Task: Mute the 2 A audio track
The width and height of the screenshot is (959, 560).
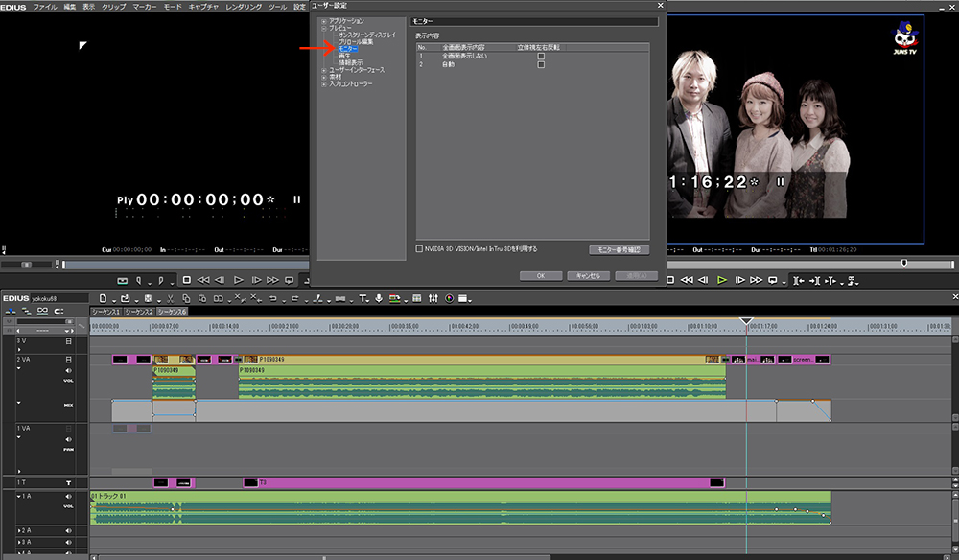Action: 68,530
